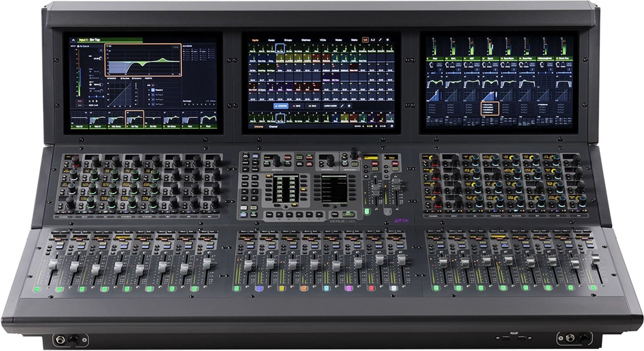Click the star favorites icon in top bar
The height and width of the screenshot is (351, 644).
click(387, 40)
